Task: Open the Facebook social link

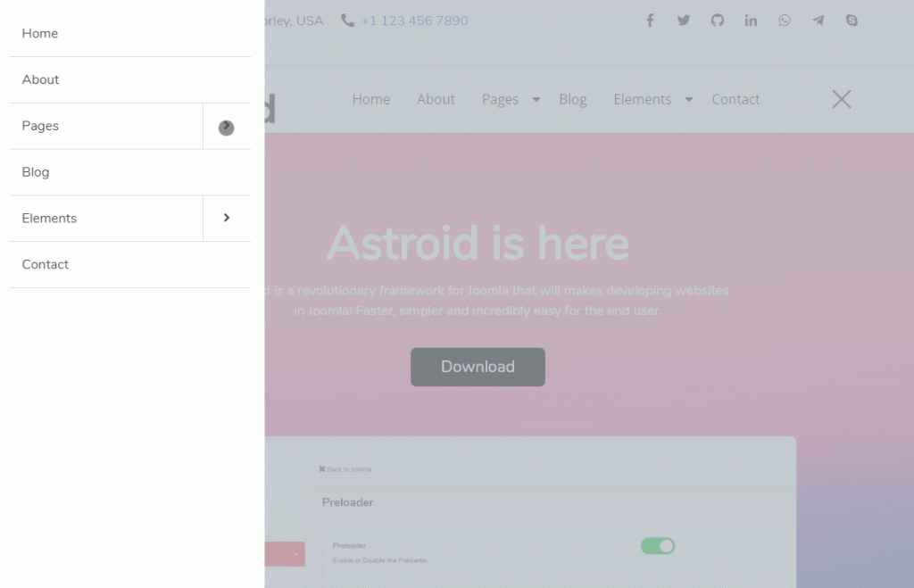Action: pyautogui.click(x=650, y=21)
